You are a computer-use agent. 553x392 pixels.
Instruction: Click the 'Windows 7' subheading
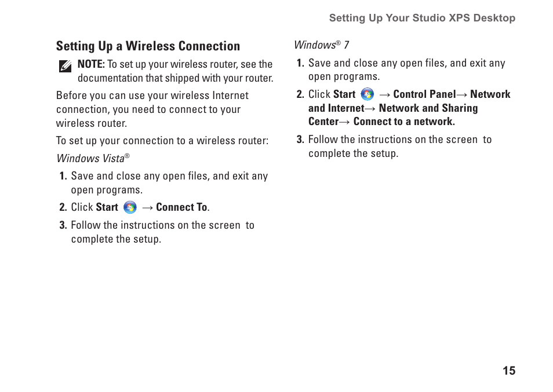(x=322, y=45)
